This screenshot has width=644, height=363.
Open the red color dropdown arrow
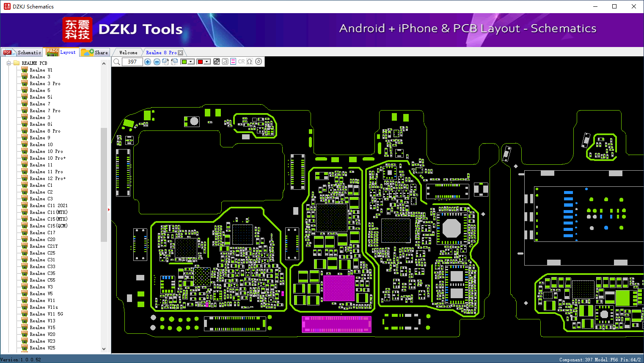[207, 62]
